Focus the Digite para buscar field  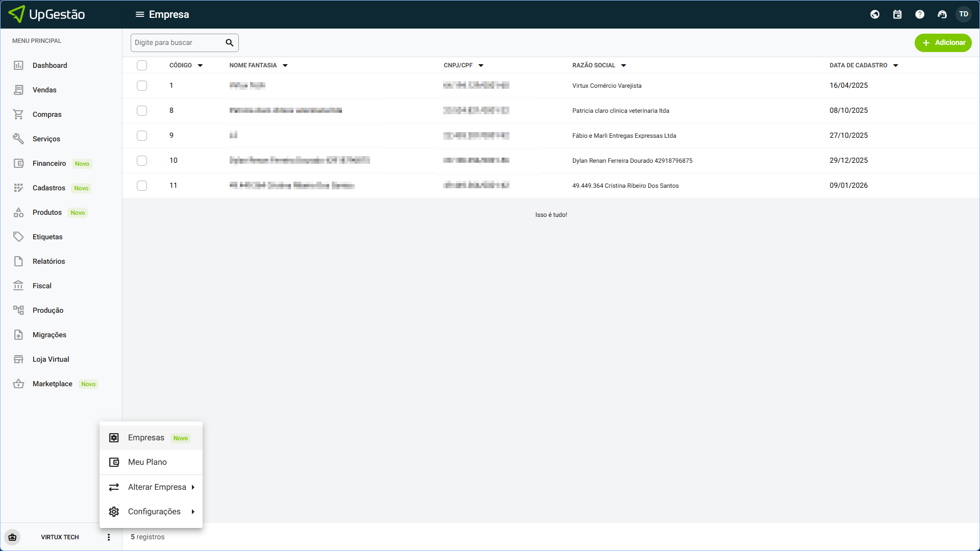[176, 43]
